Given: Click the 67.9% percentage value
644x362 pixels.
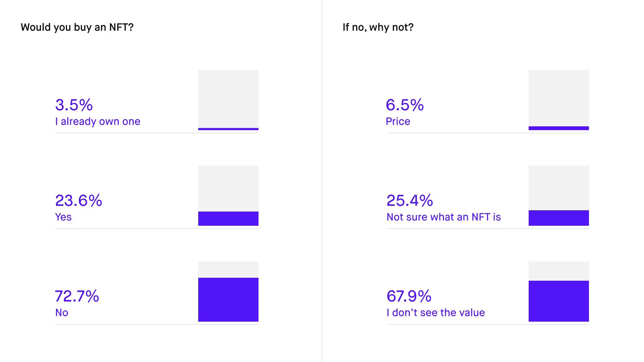Looking at the screenshot, I should tap(409, 296).
